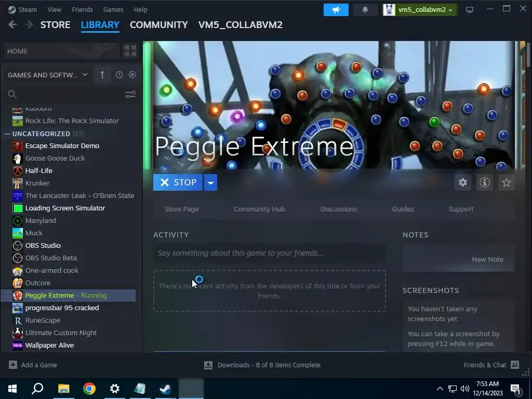Open the Support link
Viewport: 532px width, 399px height.
click(x=461, y=209)
